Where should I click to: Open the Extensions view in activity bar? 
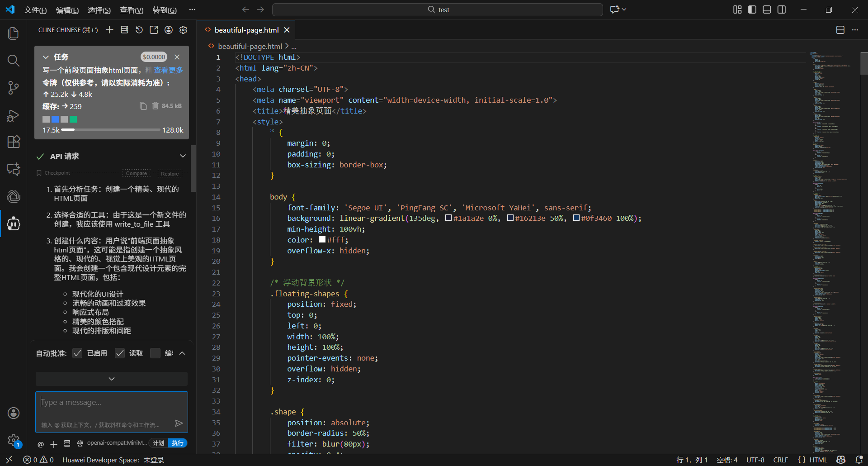click(14, 142)
